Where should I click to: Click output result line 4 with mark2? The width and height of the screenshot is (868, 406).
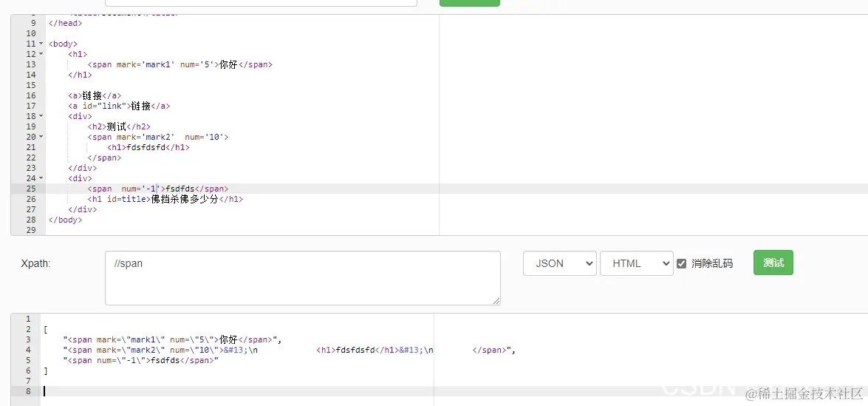tap(290, 350)
